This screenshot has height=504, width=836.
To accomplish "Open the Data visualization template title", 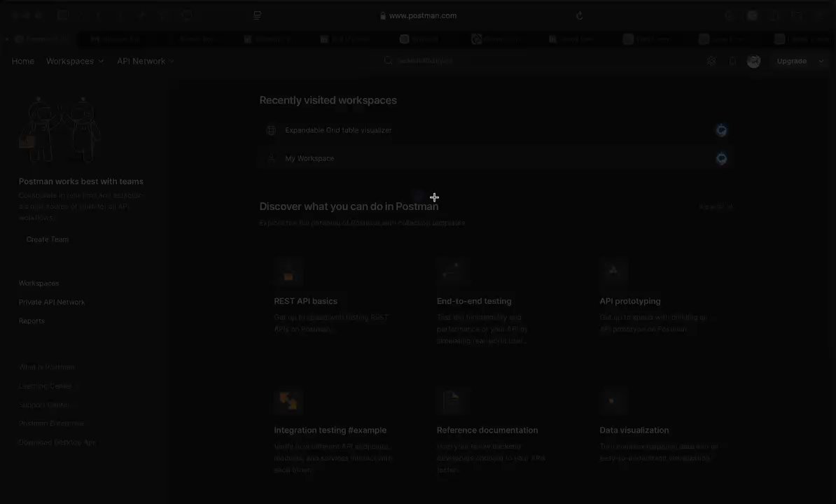I will pos(634,430).
